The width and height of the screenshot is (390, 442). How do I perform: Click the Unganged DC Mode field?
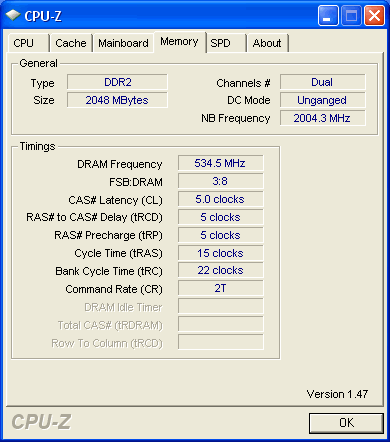[323, 100]
